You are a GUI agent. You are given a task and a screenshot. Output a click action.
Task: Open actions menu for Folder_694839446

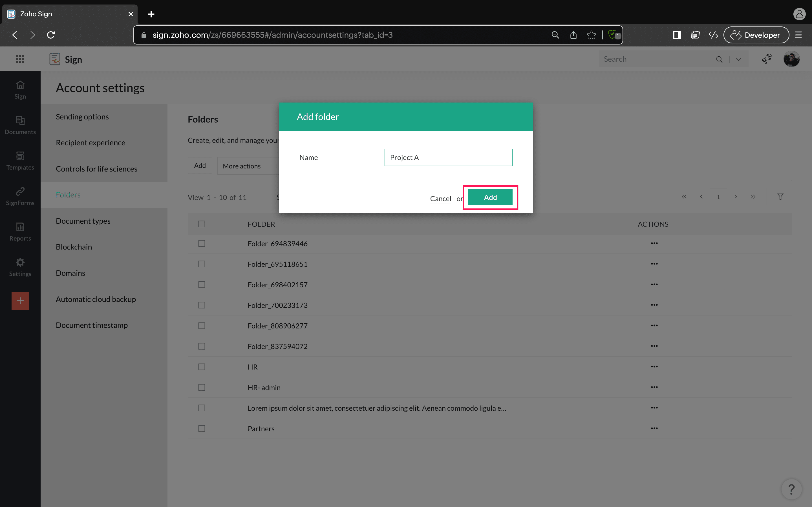[654, 243]
